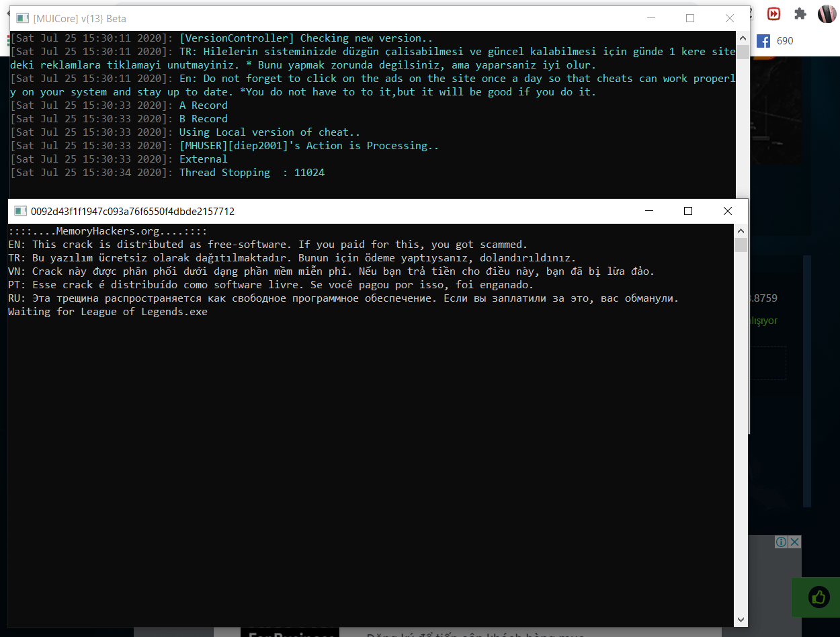Click the 'VN: Crack này được phân phối' line
The height and width of the screenshot is (637, 840).
click(x=331, y=271)
